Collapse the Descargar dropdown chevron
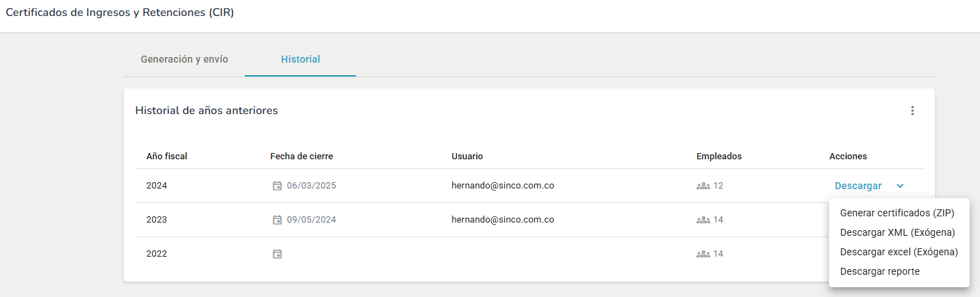 (x=900, y=186)
